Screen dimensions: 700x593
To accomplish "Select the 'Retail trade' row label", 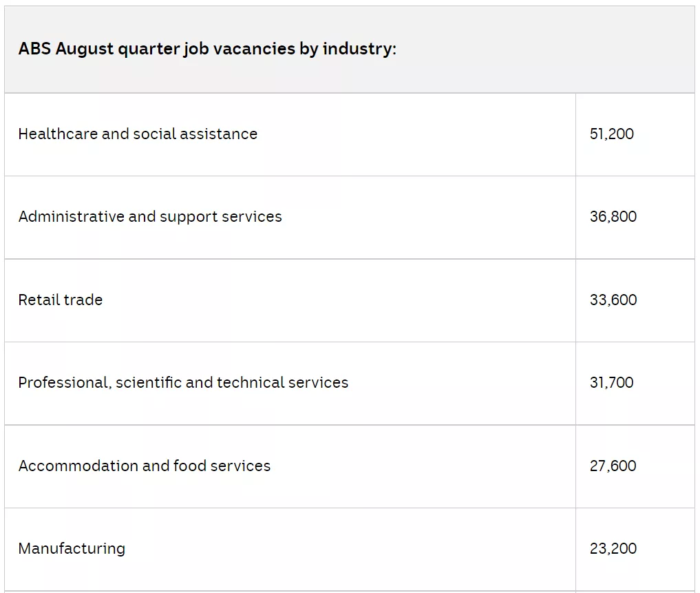I will pos(61,300).
